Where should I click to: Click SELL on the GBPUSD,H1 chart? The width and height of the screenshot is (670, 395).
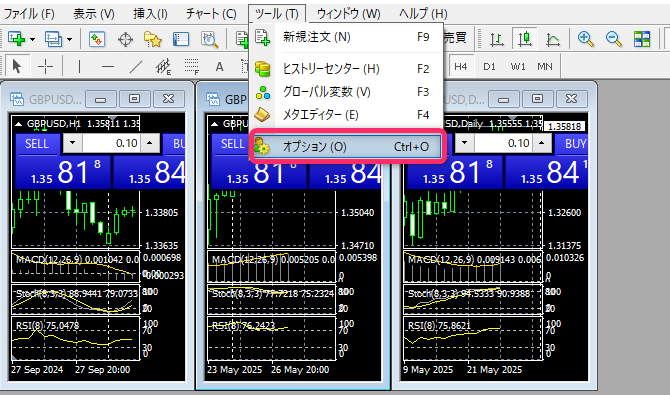pos(37,144)
